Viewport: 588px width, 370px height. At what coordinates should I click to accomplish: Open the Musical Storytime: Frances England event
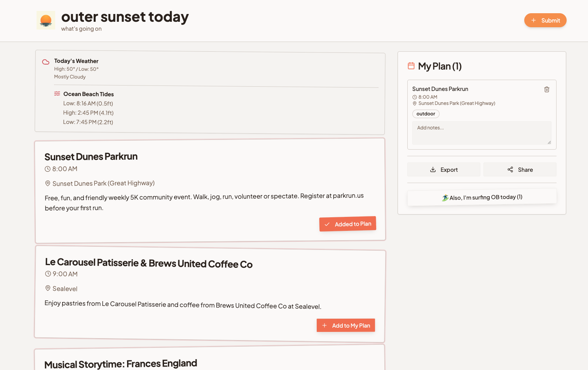pos(121,364)
